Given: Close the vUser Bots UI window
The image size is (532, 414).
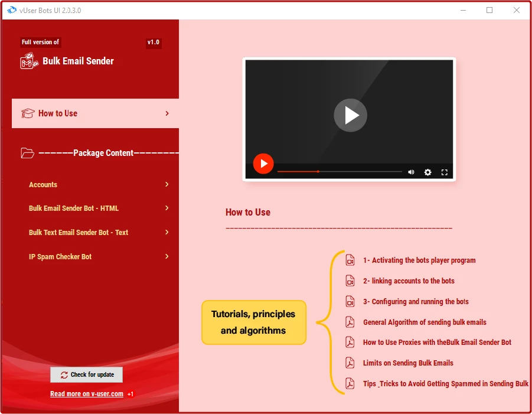Looking at the screenshot, I should 517,10.
